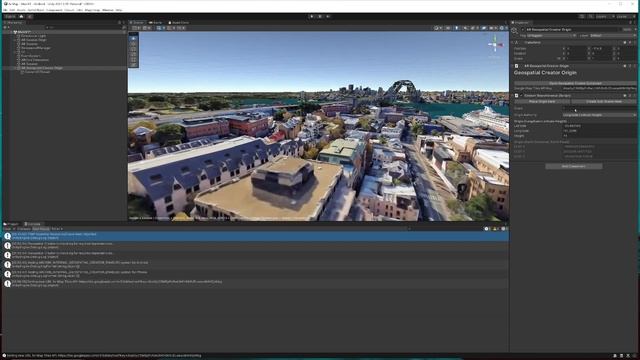640x360 pixels.
Task: Select the Rotate tool in scene overlay
Action: 133,49
